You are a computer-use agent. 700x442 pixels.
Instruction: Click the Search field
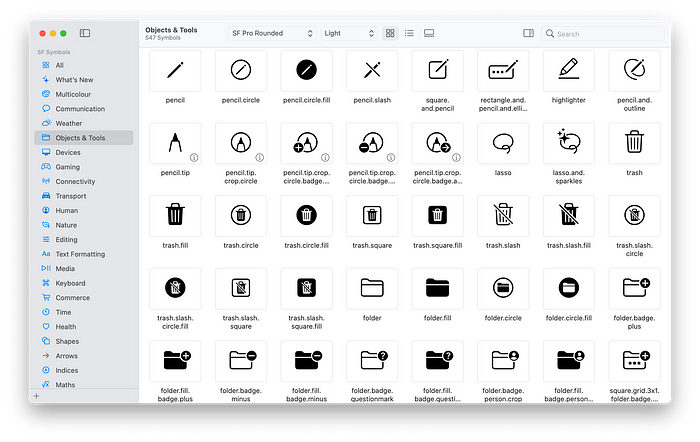point(603,34)
